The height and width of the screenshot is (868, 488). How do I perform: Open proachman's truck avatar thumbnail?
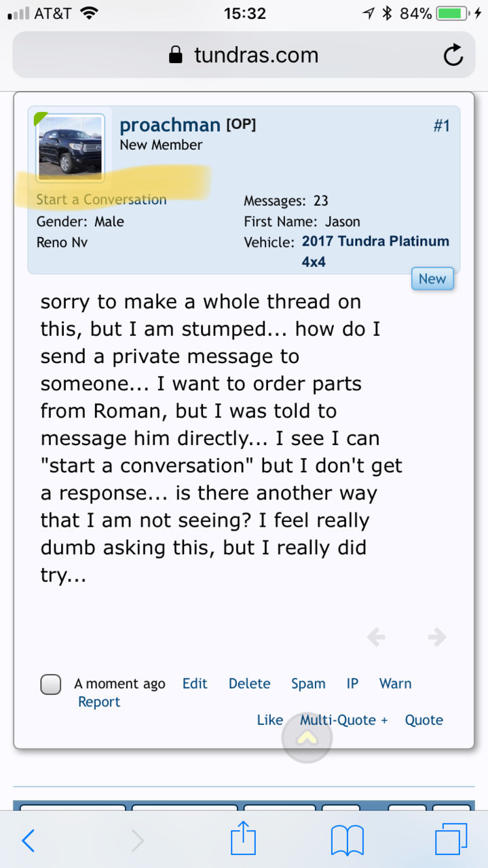coord(71,148)
